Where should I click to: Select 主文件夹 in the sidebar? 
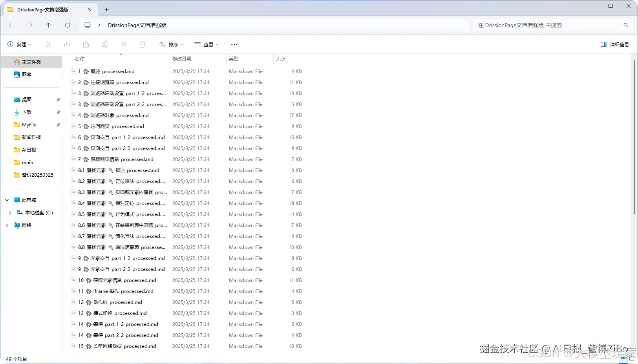tap(32, 62)
